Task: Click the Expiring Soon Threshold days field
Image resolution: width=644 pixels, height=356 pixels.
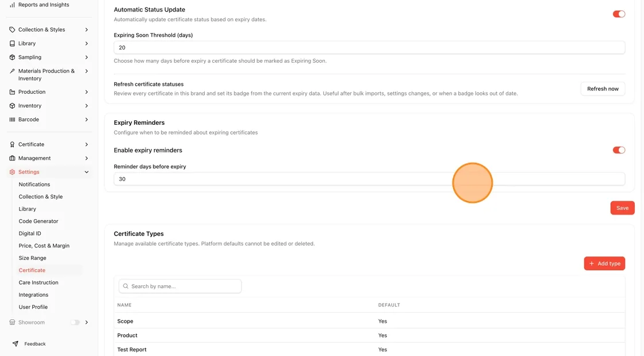Action: click(369, 48)
